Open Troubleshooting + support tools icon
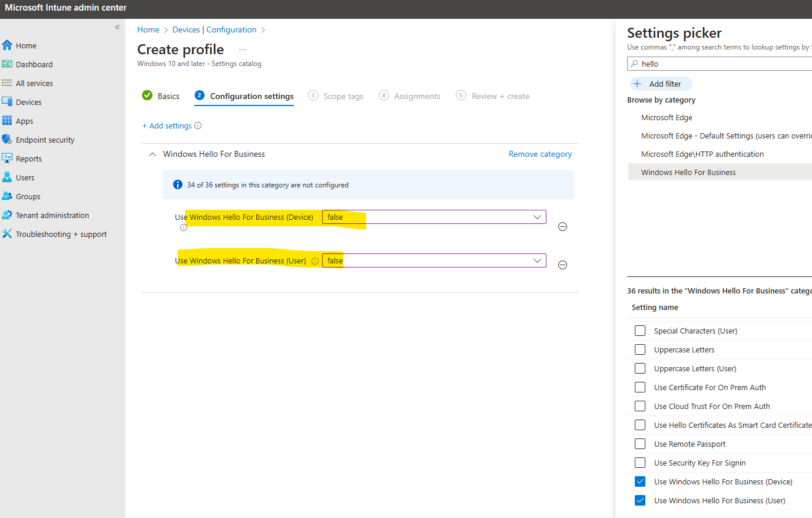The width and height of the screenshot is (812, 518). tap(7, 234)
